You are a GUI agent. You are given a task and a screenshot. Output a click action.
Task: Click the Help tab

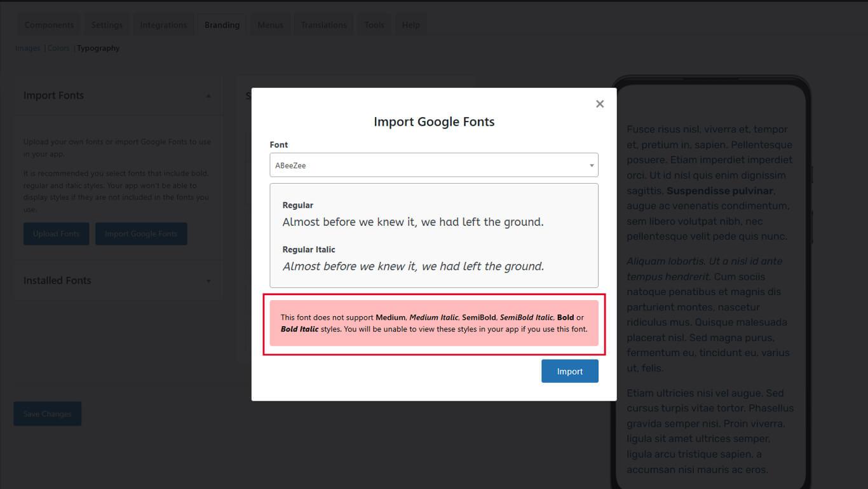(x=410, y=25)
